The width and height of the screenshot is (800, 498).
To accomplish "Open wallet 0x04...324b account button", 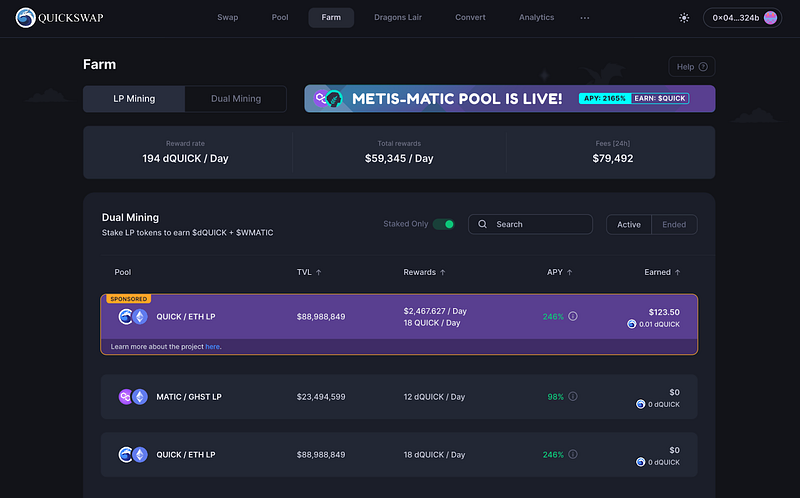I will (742, 18).
